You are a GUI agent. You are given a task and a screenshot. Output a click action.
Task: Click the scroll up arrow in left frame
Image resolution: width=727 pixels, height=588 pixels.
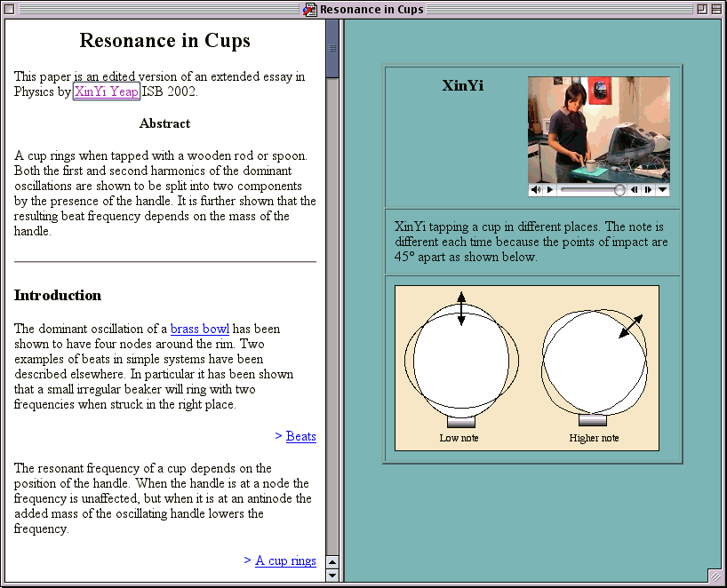[x=332, y=562]
